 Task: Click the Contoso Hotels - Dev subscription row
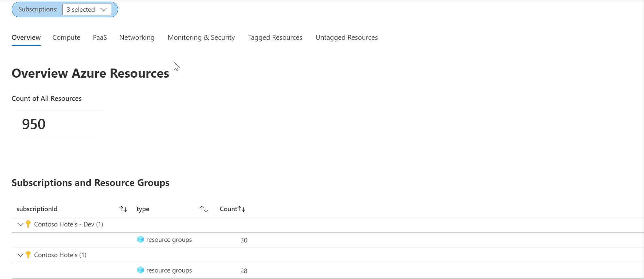69,224
